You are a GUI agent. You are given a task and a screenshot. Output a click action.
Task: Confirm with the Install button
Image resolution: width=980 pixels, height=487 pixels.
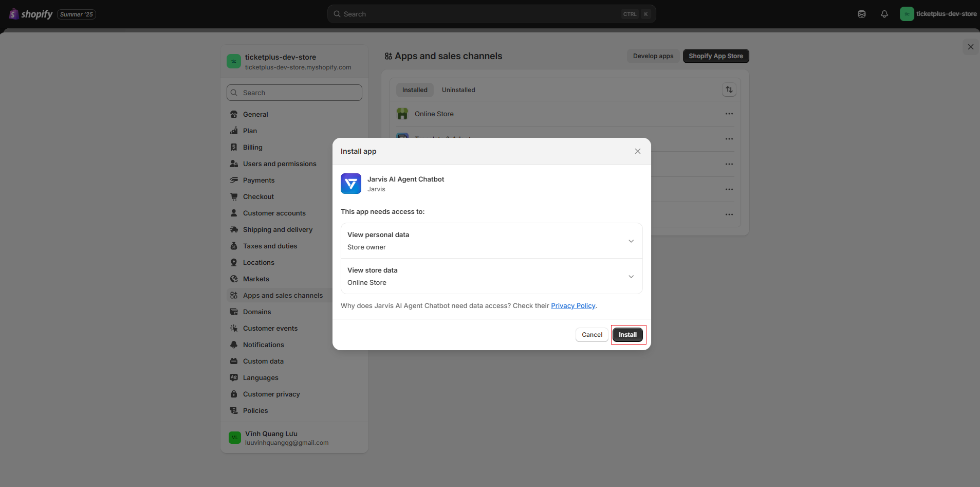click(x=627, y=335)
